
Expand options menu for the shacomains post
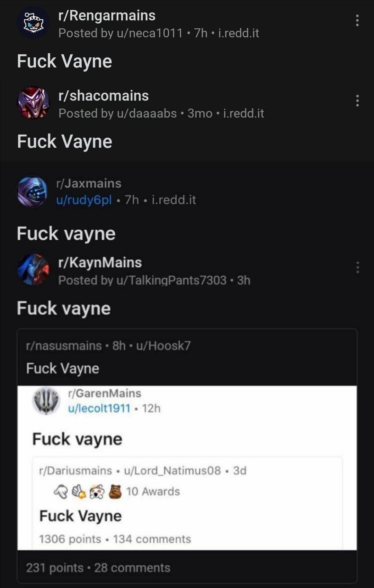[357, 101]
